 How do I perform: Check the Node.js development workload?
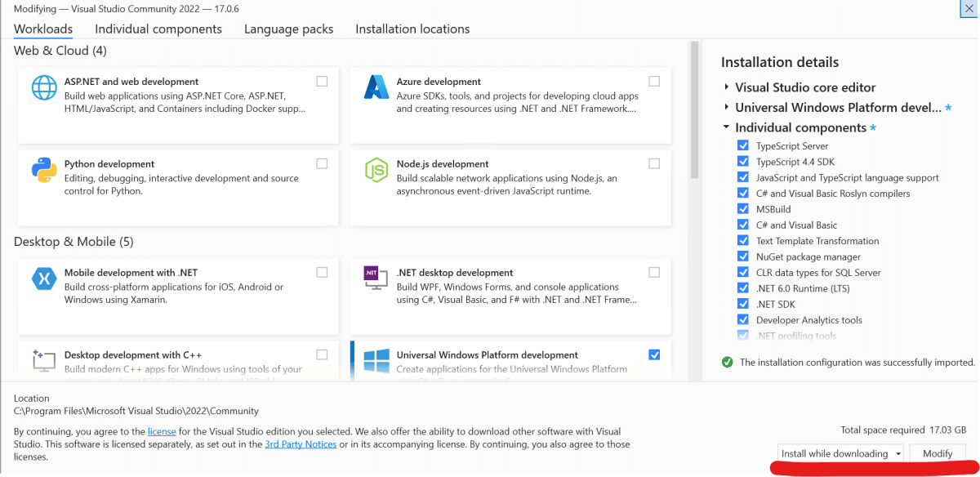654,163
